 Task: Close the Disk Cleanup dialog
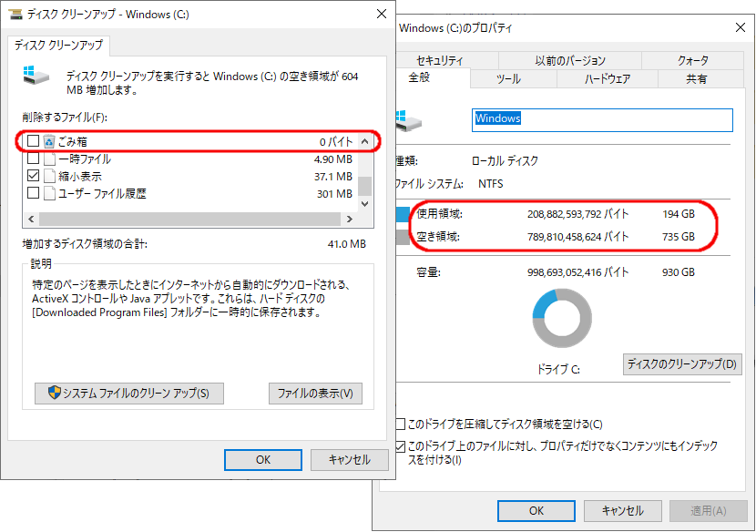382,14
